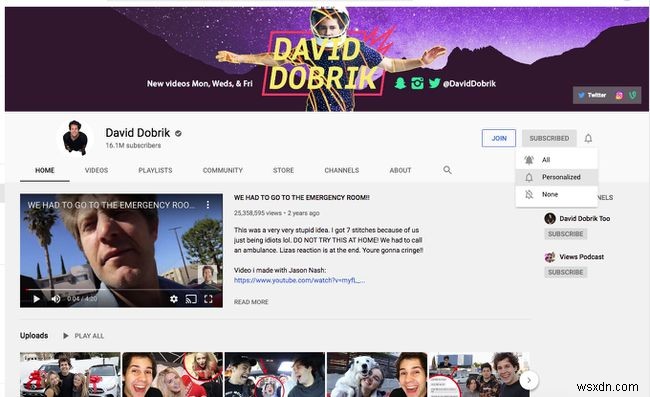Select the All notifications option

pos(556,160)
